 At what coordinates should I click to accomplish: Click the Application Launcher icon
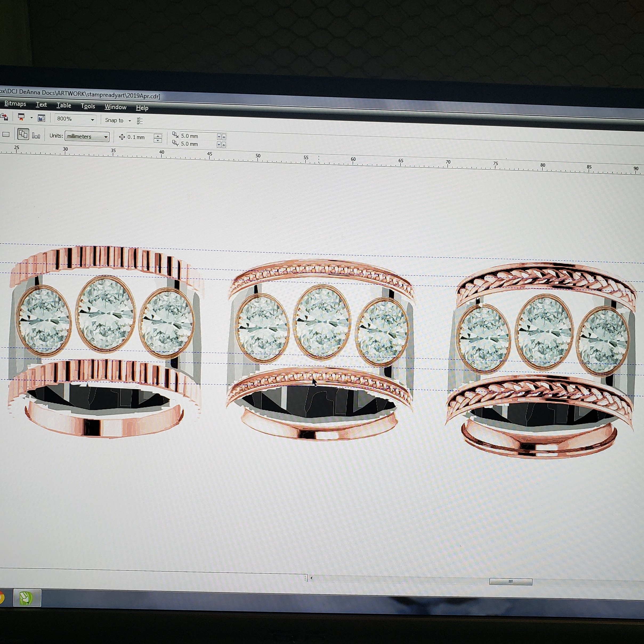pos(21,117)
